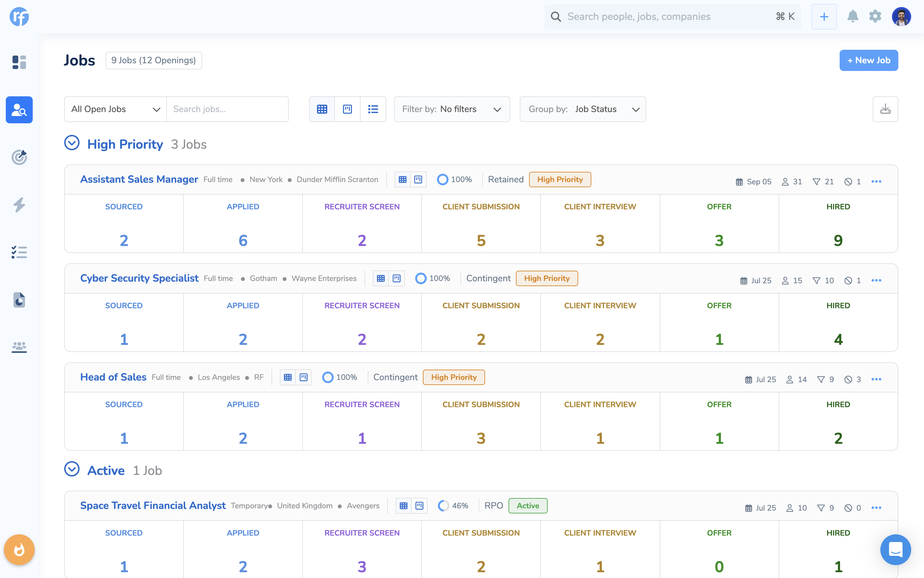The width and height of the screenshot is (924, 578).
Task: Open more options for Cyber Security Specialist
Action: tap(876, 281)
